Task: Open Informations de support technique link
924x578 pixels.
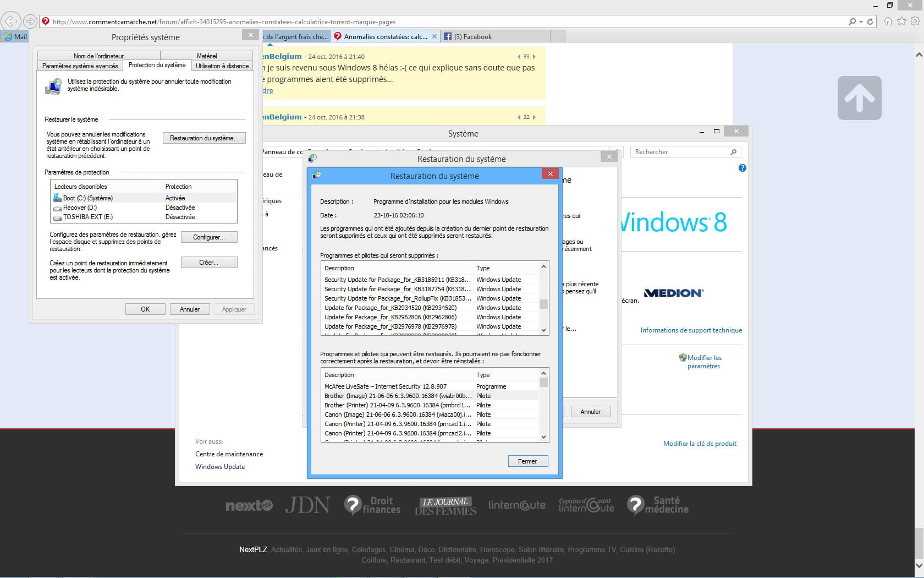Action: [x=691, y=330]
